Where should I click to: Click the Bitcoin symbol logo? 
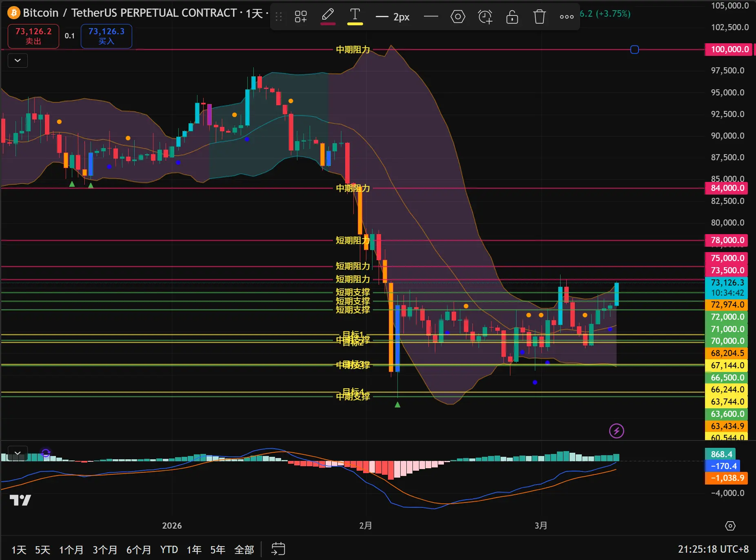[x=13, y=13]
